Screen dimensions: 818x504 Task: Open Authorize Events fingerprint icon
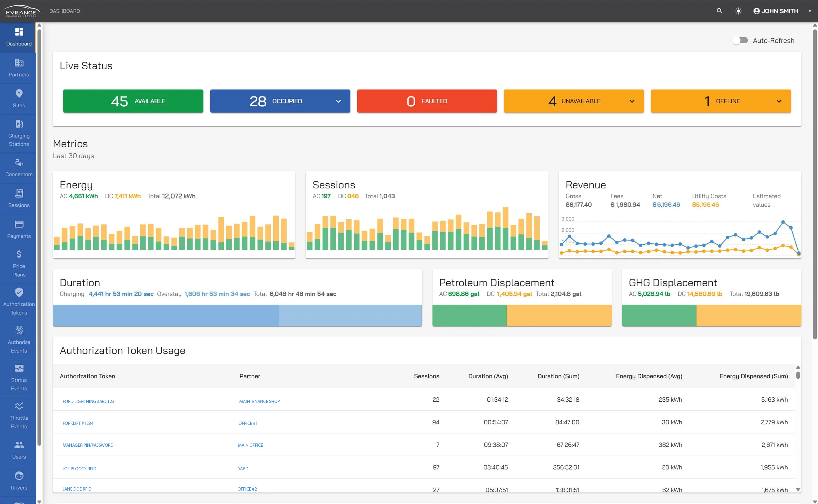19,330
